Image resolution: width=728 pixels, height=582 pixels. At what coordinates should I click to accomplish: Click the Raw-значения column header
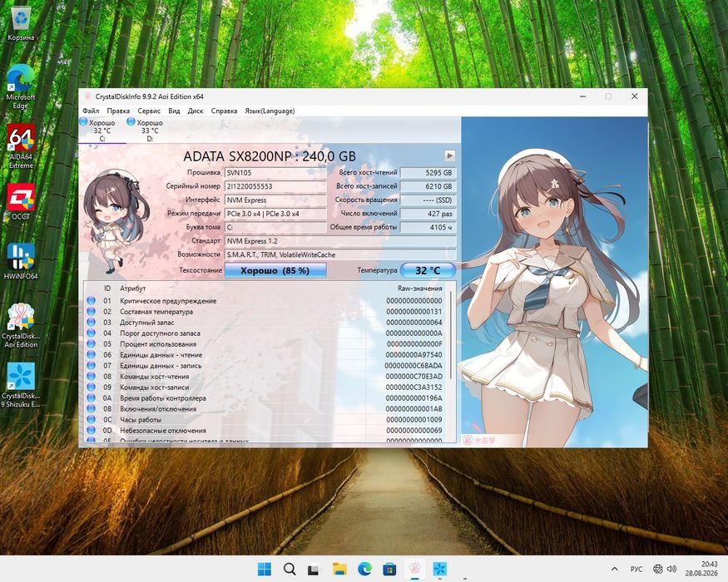(x=419, y=289)
